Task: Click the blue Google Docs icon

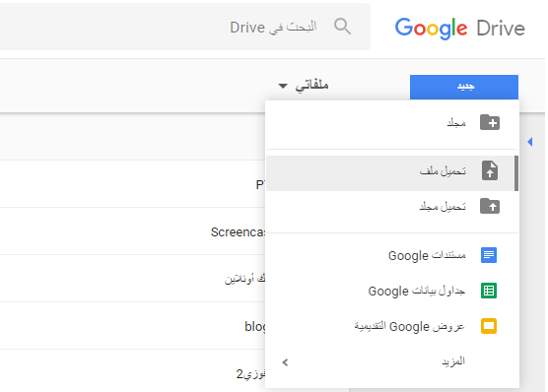Action: click(x=489, y=255)
